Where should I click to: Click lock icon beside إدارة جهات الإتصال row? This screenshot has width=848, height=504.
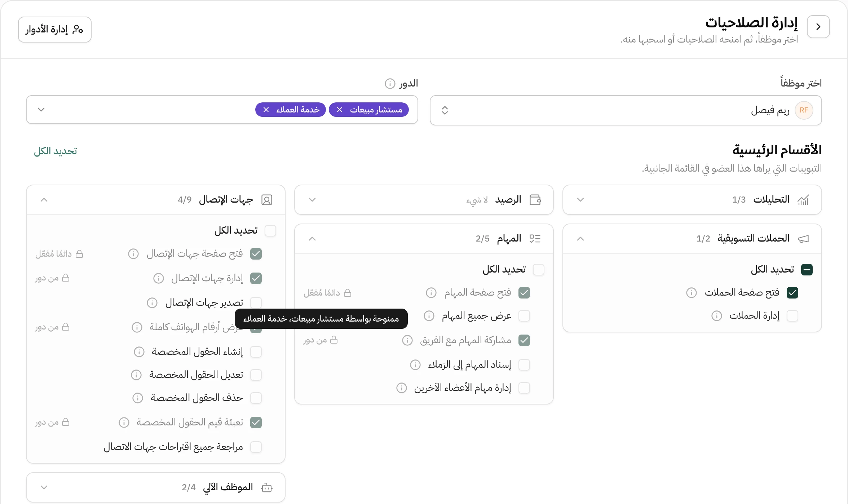(66, 278)
